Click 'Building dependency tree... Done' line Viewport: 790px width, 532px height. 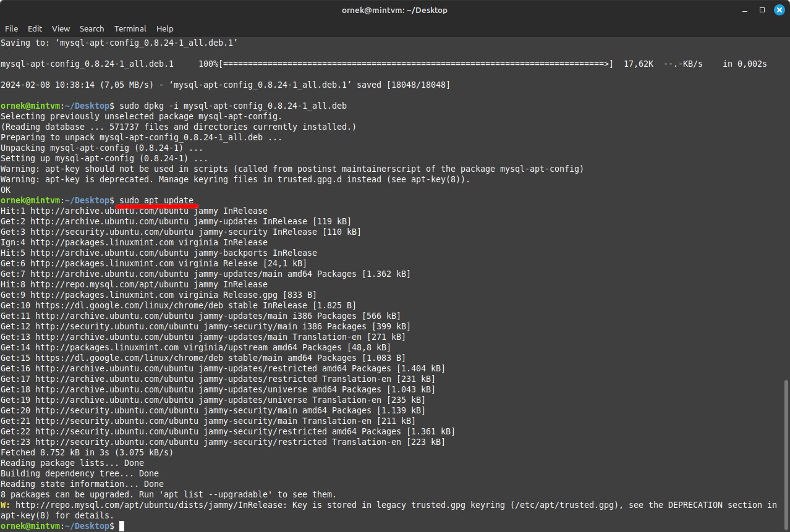80,473
